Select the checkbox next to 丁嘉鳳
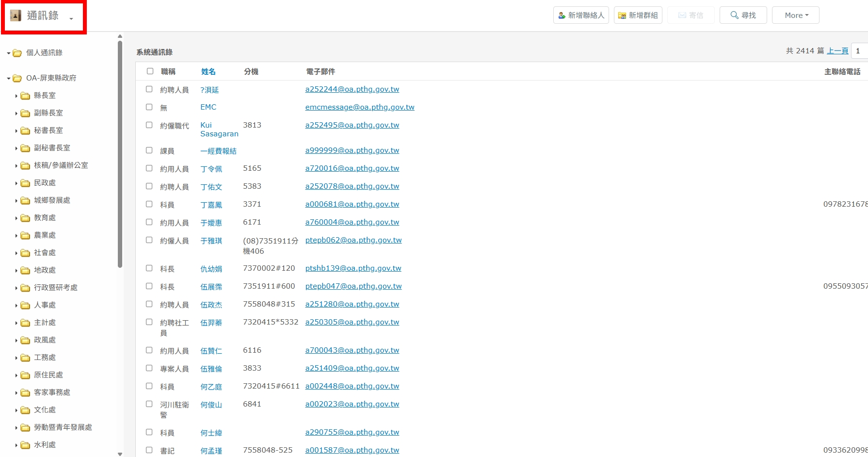Viewport: 868px width, 457px height. coord(149,204)
